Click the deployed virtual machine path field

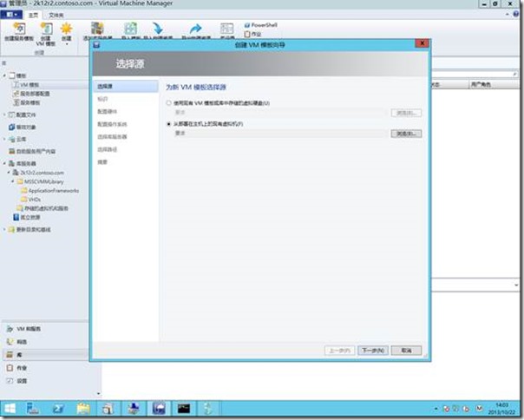click(x=280, y=134)
